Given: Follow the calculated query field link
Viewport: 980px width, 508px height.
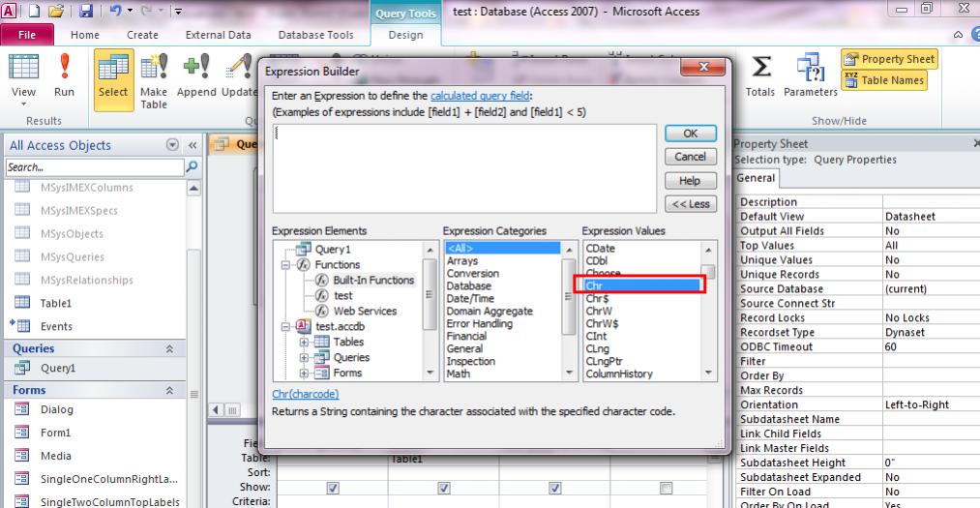Looking at the screenshot, I should 480,96.
